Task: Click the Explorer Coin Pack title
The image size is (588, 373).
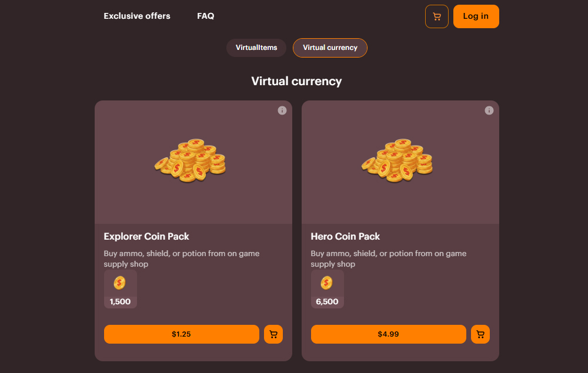Action: [x=146, y=237]
